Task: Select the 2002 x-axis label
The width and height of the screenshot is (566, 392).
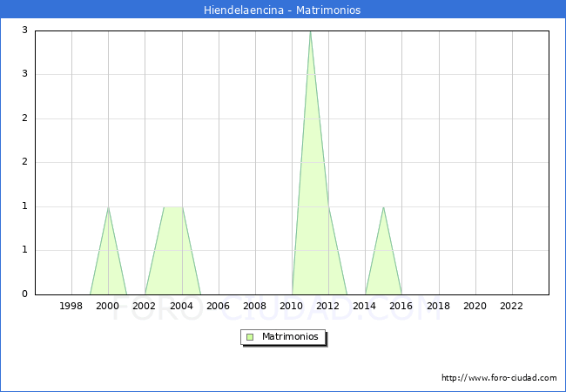Action: 144,306
